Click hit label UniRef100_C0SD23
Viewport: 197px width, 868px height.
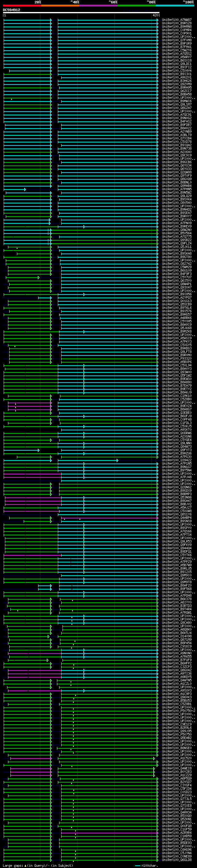(x=176, y=792)
